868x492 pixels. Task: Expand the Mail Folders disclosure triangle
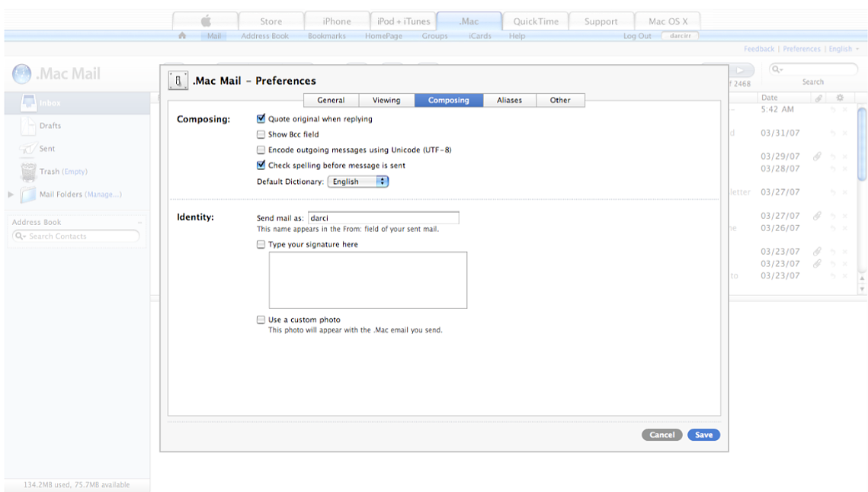click(x=11, y=195)
